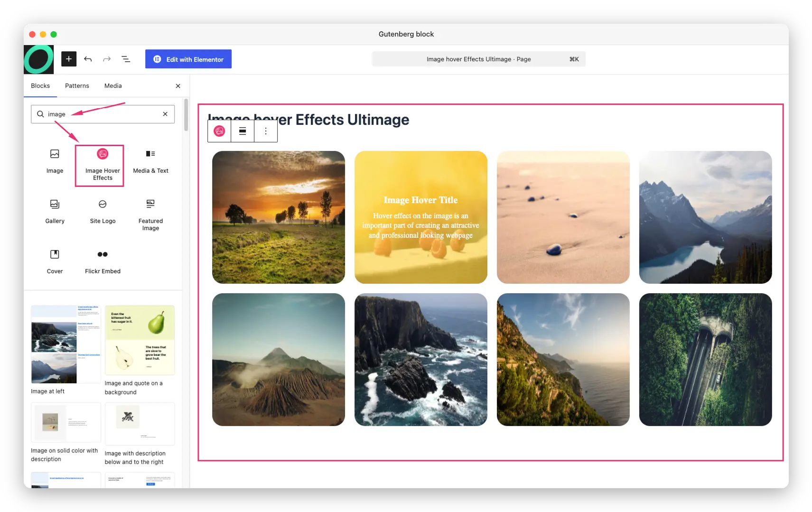Switch to the Media tab
This screenshot has width=812, height=512.
113,86
